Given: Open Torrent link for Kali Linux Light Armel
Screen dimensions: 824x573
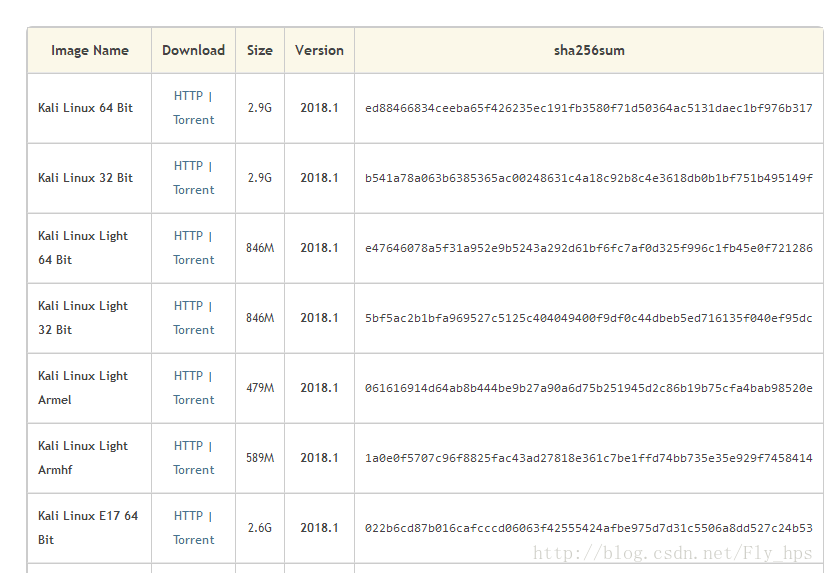Looking at the screenshot, I should (194, 400).
